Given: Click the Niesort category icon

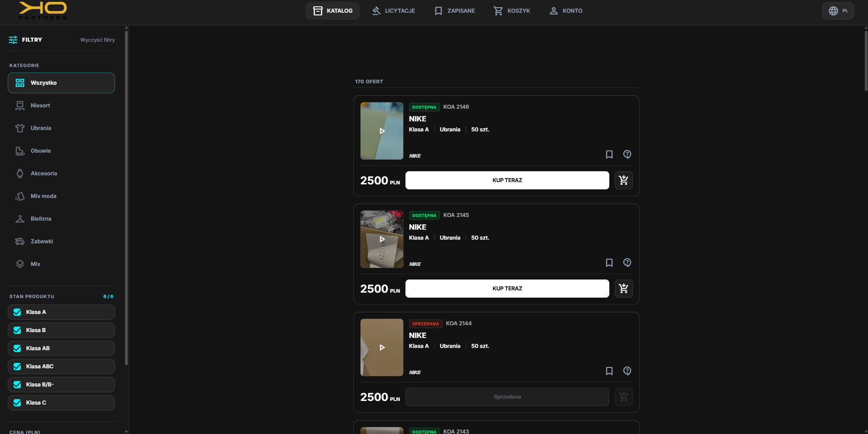Looking at the screenshot, I should (x=20, y=106).
